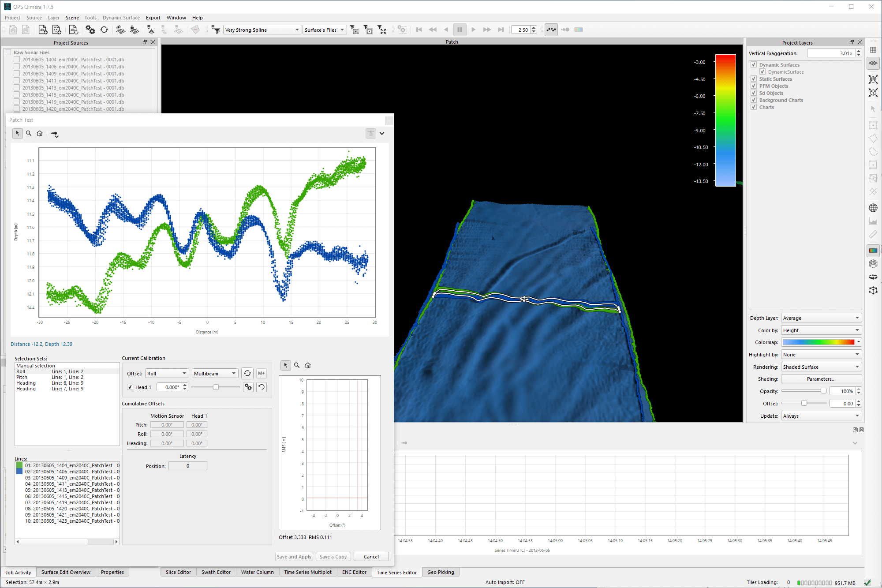Screen dimensions: 882x588
Task: Toggle the Background Charts layer checkbox
Action: 754,100
